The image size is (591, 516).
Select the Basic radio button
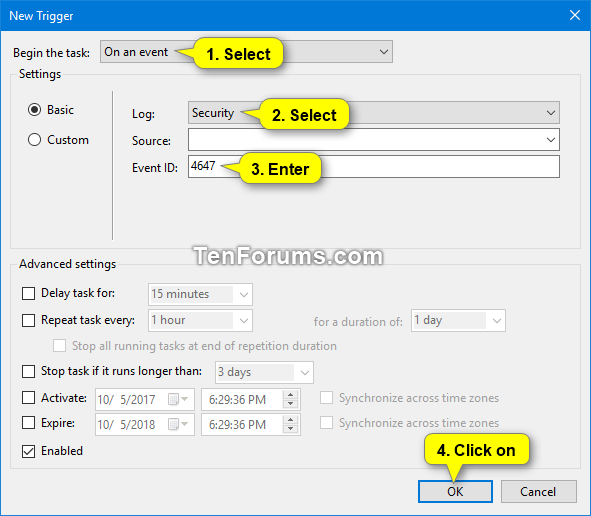pos(34,110)
